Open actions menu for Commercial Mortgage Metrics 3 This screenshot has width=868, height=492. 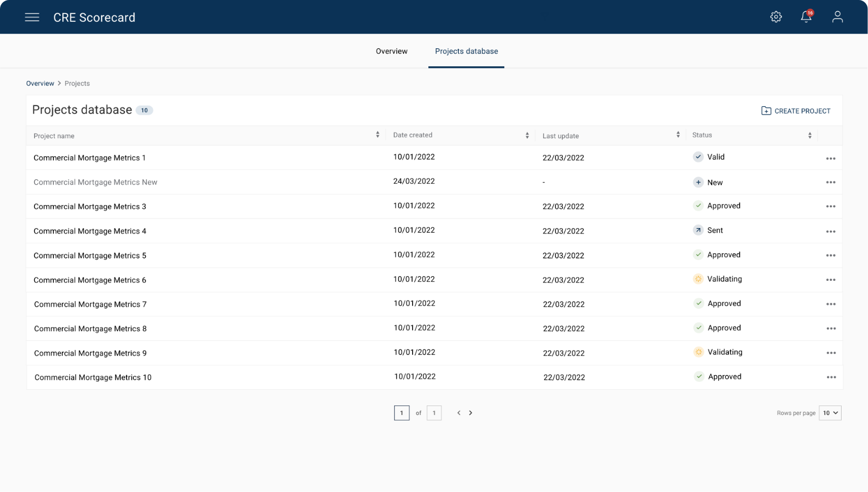[830, 207]
